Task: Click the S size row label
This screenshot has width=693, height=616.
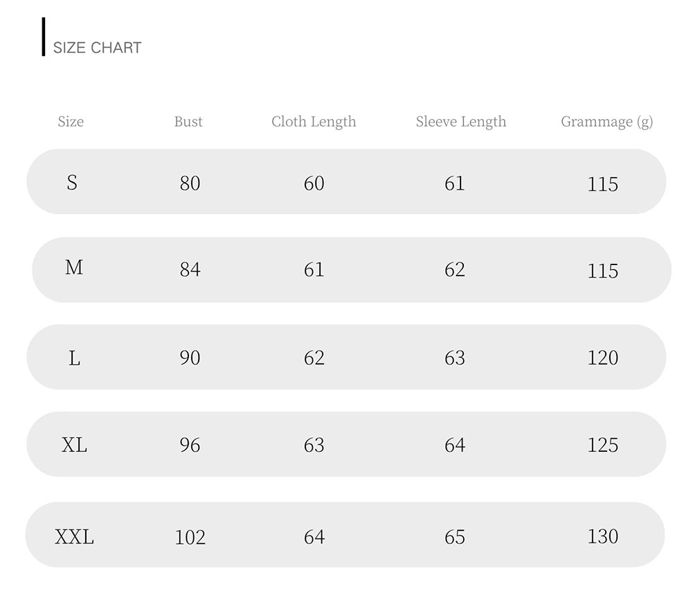Action: click(x=72, y=183)
